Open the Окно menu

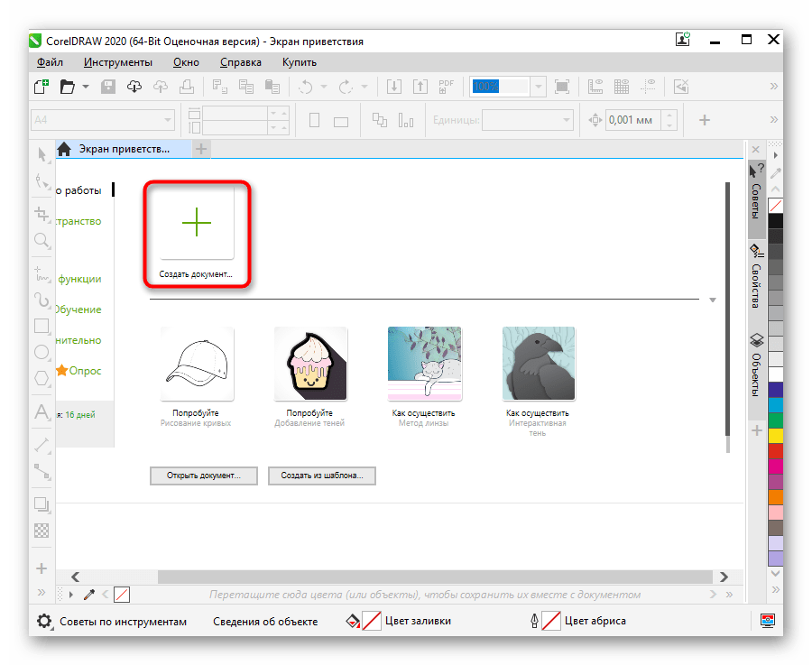(186, 62)
